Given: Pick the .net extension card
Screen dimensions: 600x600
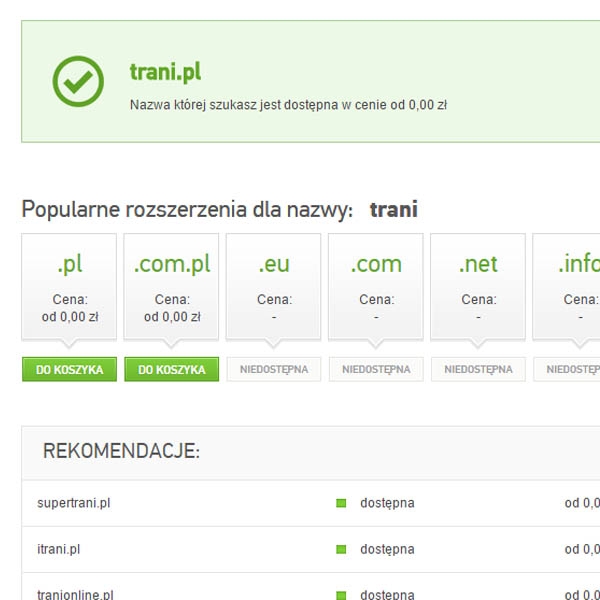Looking at the screenshot, I should click(478, 286).
